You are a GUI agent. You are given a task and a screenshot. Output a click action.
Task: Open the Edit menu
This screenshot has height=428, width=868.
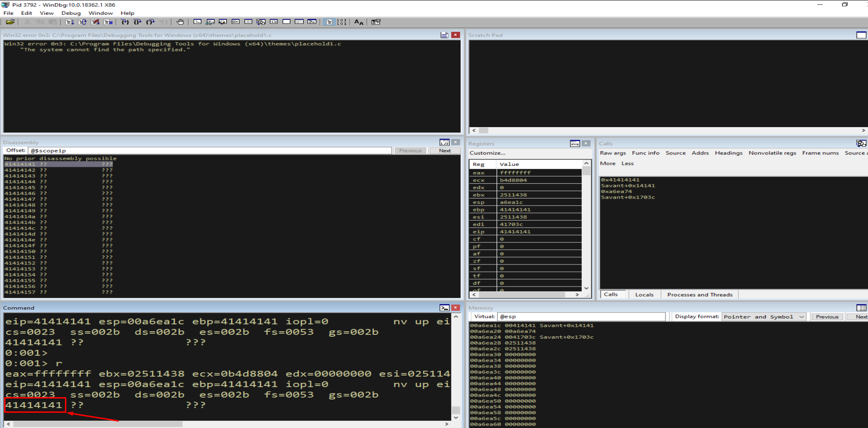pyautogui.click(x=26, y=13)
